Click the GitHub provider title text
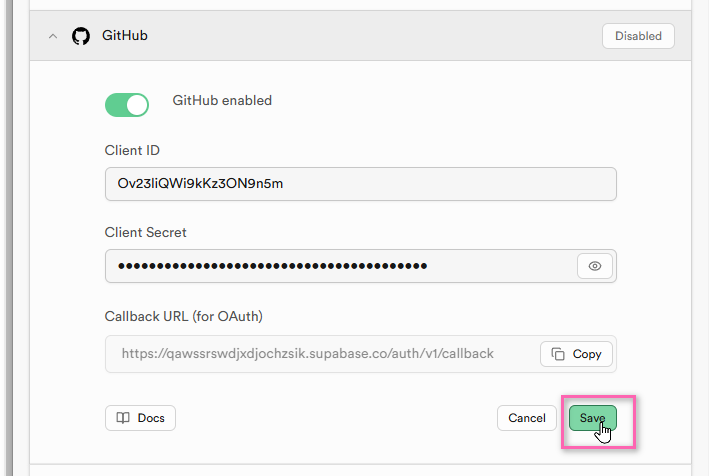The width and height of the screenshot is (709, 476). (x=125, y=36)
